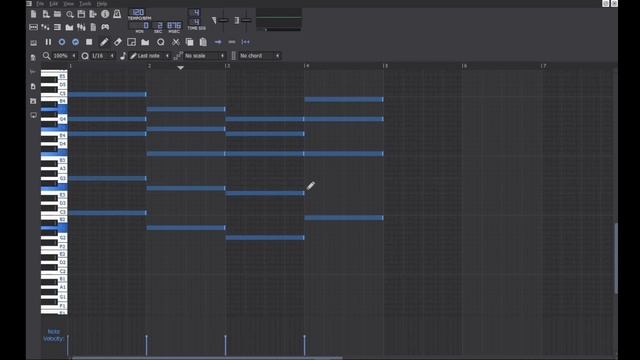640x360 pixels.
Task: Open the horizontal zoom 100% dropdown
Action: 64,56
